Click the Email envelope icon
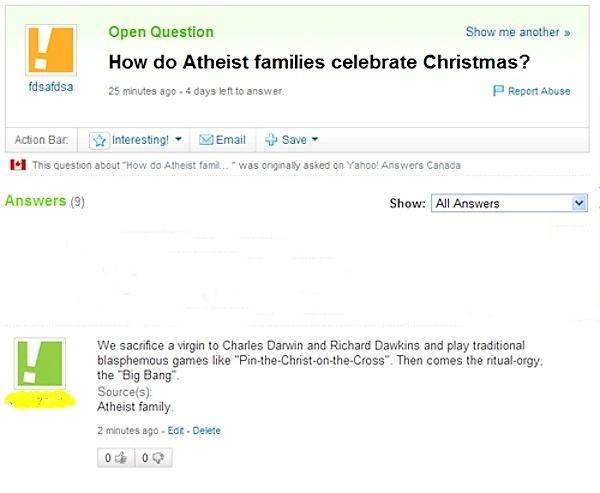Image resolution: width=600 pixels, height=493 pixels. [x=206, y=140]
